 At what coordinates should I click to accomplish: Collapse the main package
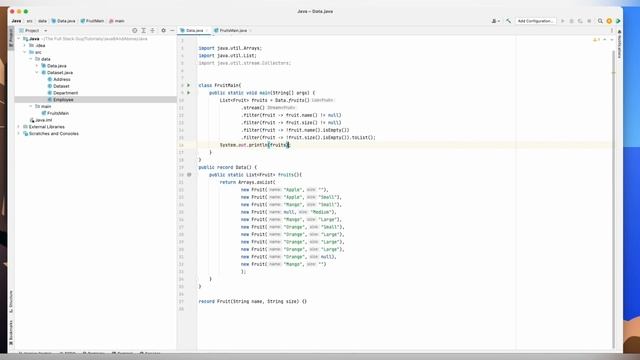[31, 107]
